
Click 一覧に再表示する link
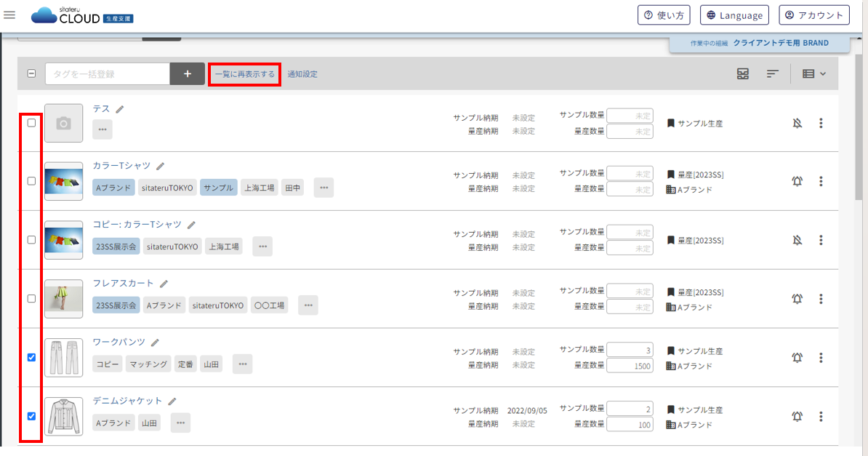245,74
